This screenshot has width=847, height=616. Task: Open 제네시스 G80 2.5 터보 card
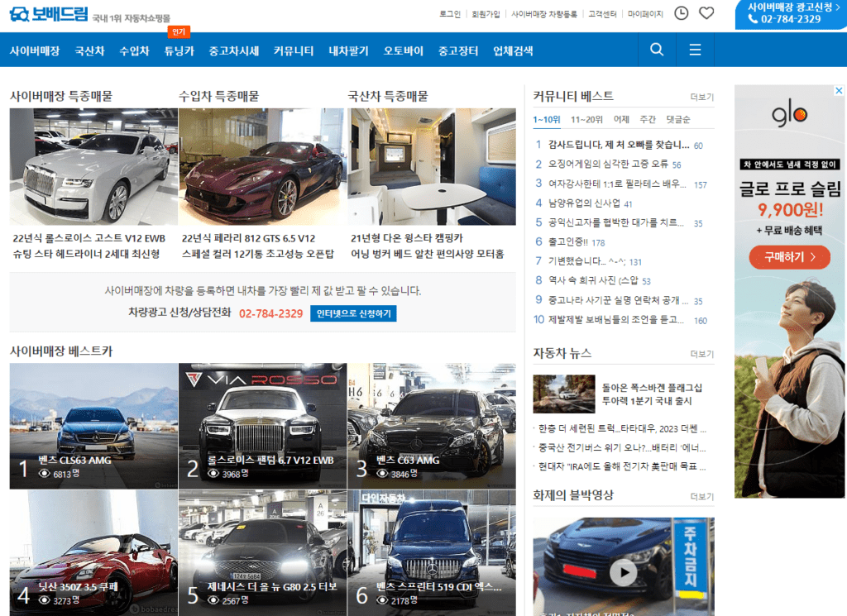[262, 553]
